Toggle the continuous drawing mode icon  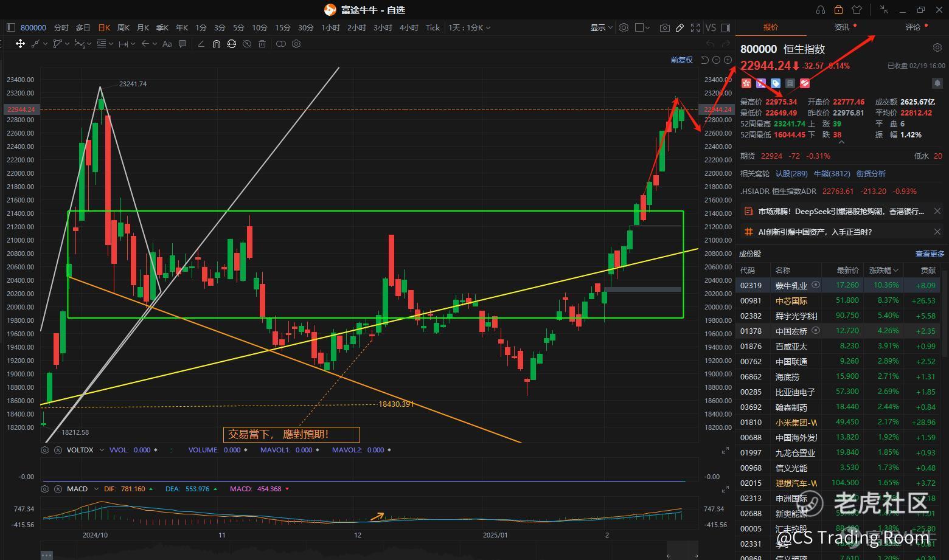pos(231,44)
